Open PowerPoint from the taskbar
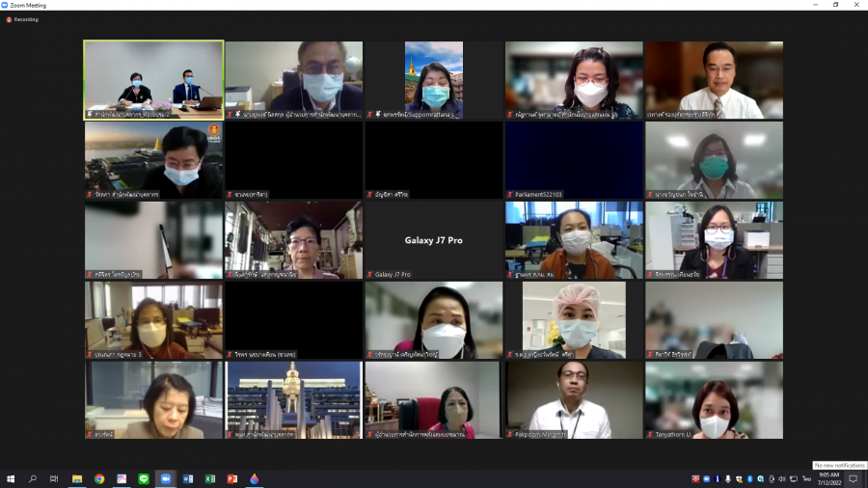 (232, 478)
